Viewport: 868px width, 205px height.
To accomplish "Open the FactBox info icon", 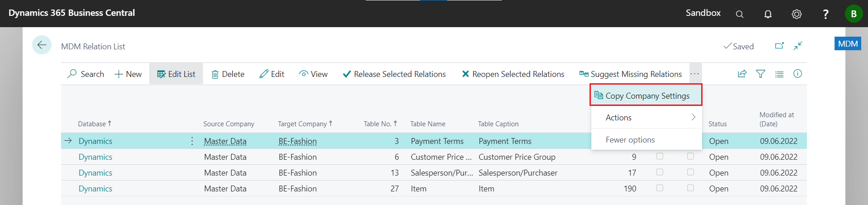I will point(798,73).
